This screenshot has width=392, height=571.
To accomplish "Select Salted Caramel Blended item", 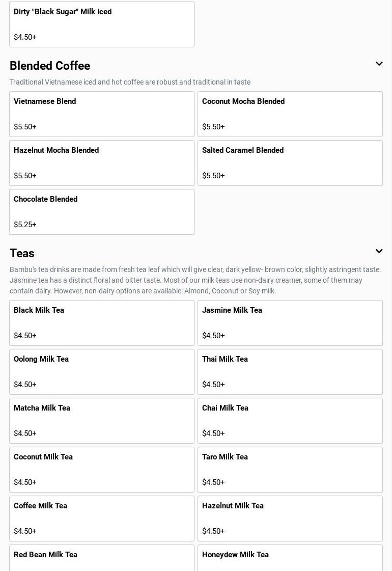I will tap(290, 163).
